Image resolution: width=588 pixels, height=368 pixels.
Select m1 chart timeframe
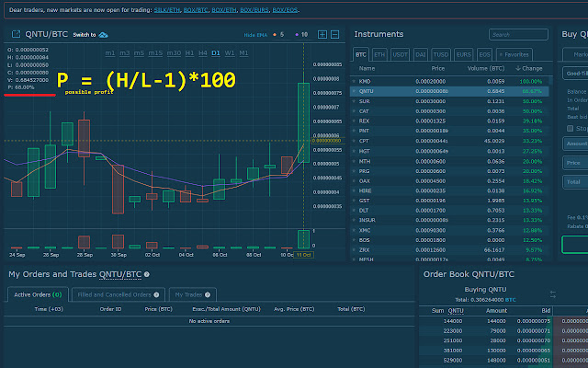110,53
